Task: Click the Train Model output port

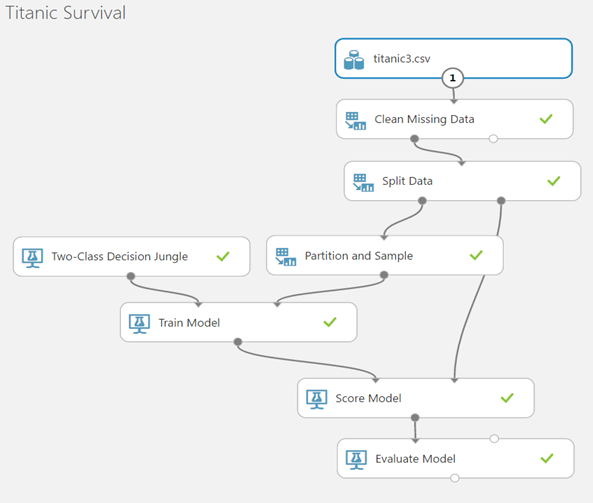Action: tap(238, 342)
